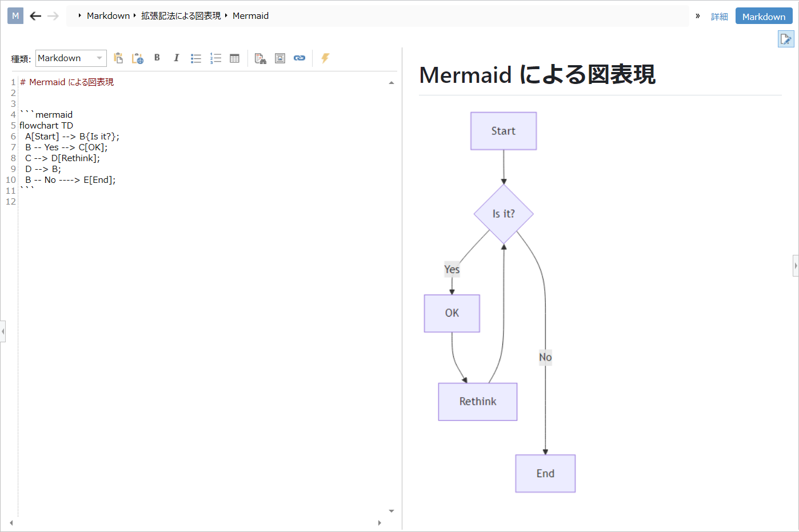Place cursor on 'B -- Yes --> C[OK];'
799x532 pixels.
(66, 147)
